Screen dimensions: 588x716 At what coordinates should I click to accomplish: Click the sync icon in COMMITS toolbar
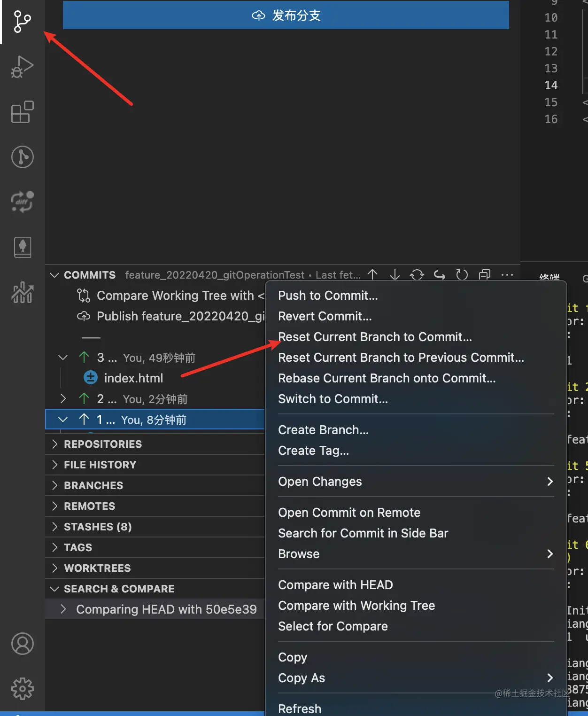click(417, 274)
